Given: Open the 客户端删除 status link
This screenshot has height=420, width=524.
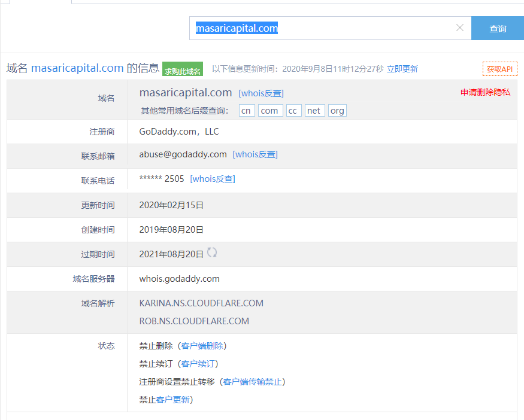Looking at the screenshot, I should pyautogui.click(x=202, y=346).
